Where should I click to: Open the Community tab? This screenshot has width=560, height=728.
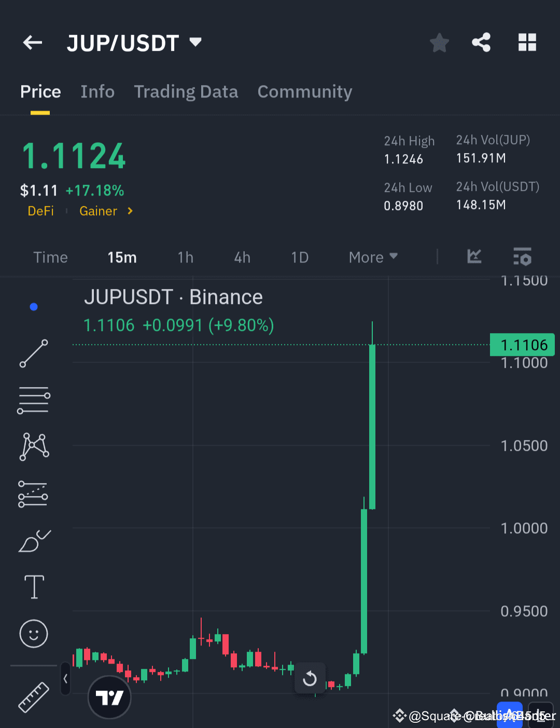point(305,92)
